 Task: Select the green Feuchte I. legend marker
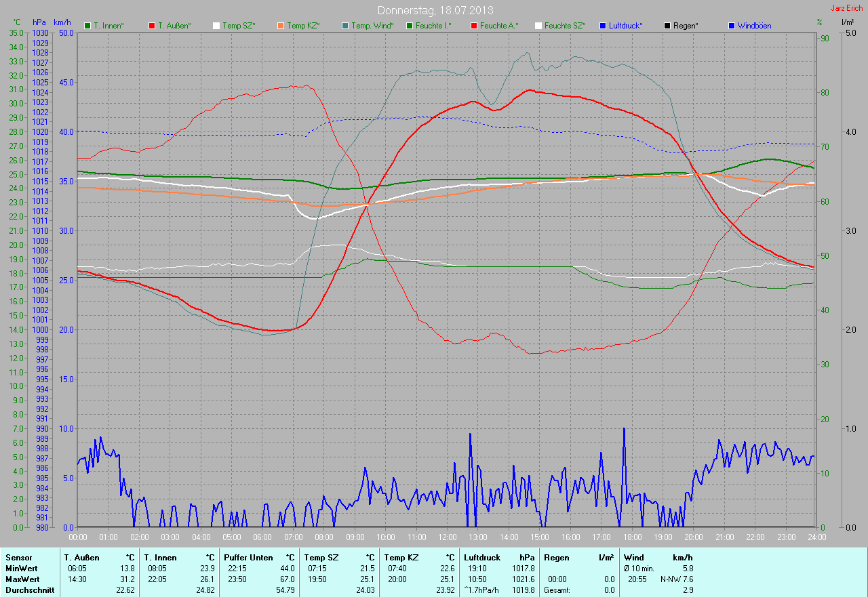pyautogui.click(x=410, y=26)
